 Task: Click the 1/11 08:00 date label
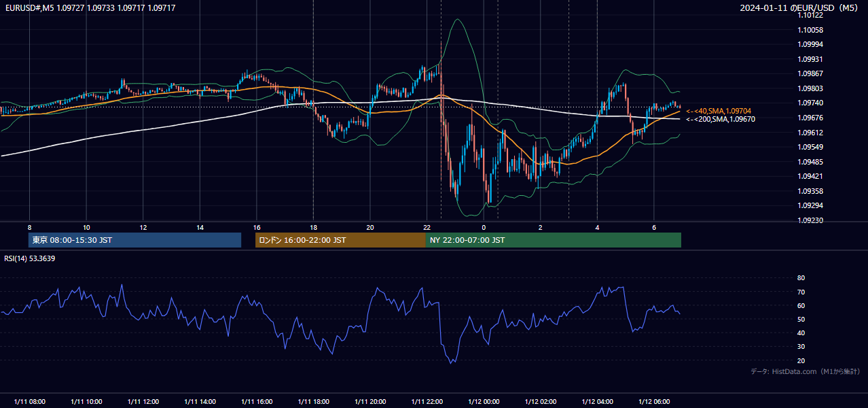coord(29,402)
